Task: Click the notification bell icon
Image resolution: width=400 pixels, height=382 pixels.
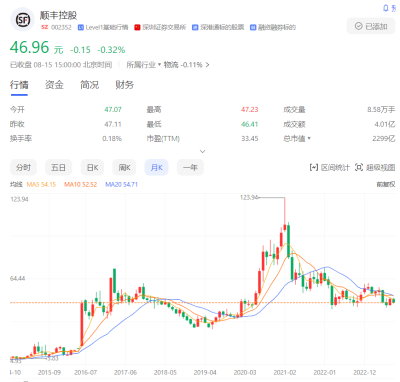Action: click(386, 8)
